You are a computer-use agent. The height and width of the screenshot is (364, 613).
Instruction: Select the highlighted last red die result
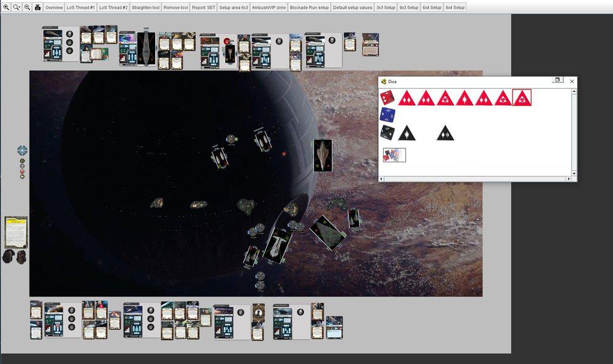pyautogui.click(x=522, y=97)
